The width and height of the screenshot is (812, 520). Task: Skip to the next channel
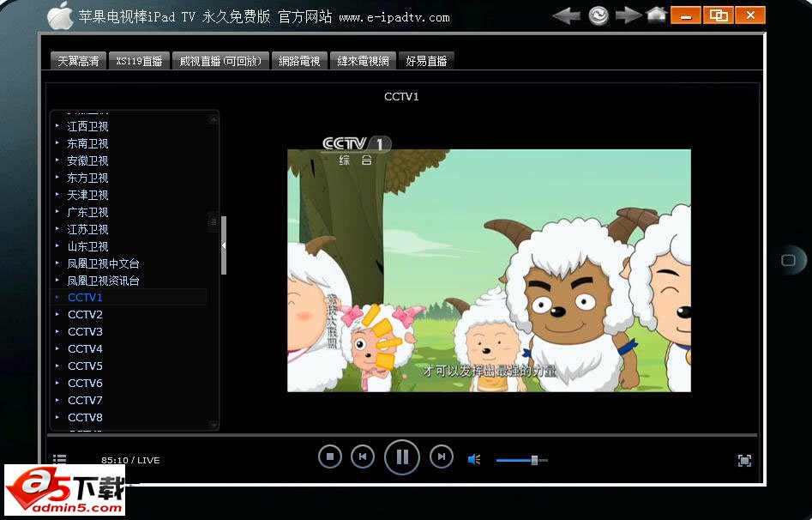441,457
